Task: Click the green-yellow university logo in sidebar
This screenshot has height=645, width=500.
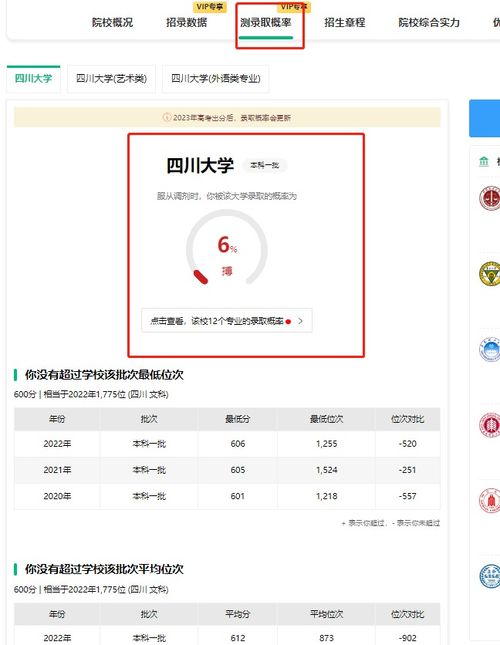Action: coord(490,274)
